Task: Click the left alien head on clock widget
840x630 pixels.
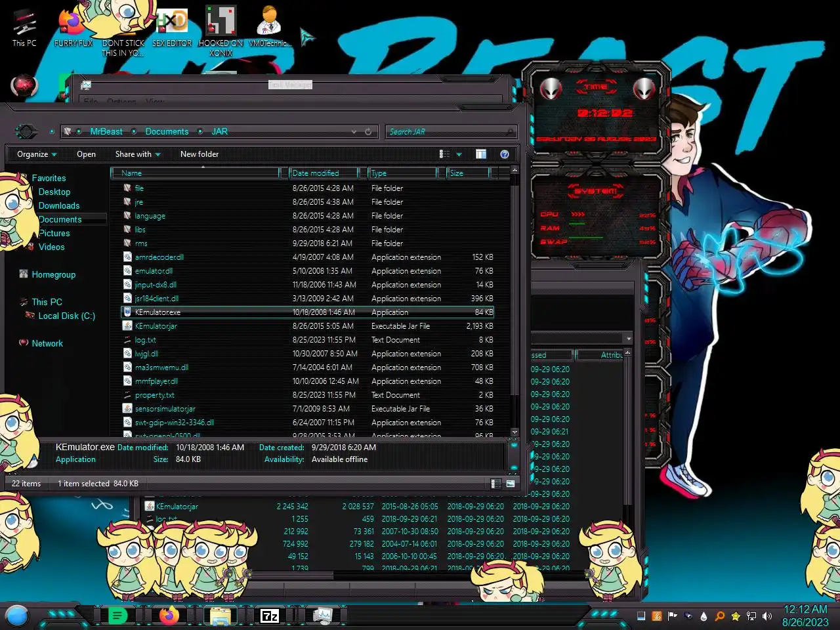Action: pyautogui.click(x=551, y=89)
